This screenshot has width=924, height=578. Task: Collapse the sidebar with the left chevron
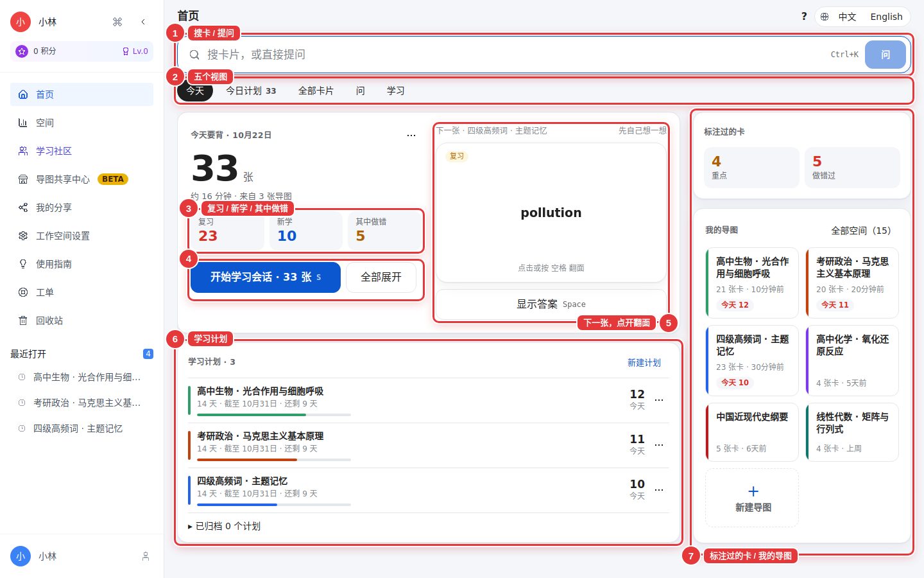point(143,22)
